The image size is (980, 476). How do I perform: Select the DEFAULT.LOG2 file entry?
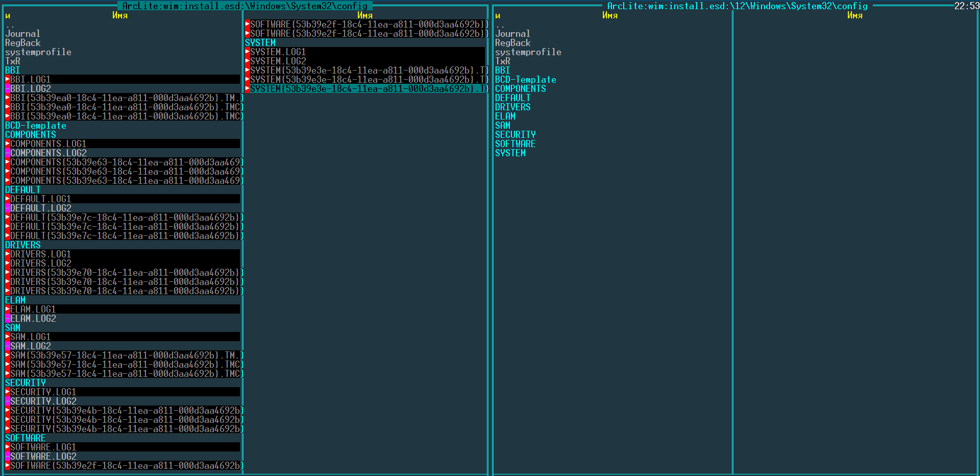(41, 208)
